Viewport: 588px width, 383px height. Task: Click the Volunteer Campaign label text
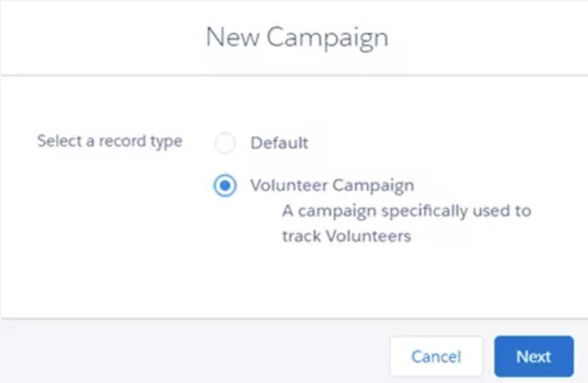[332, 186]
